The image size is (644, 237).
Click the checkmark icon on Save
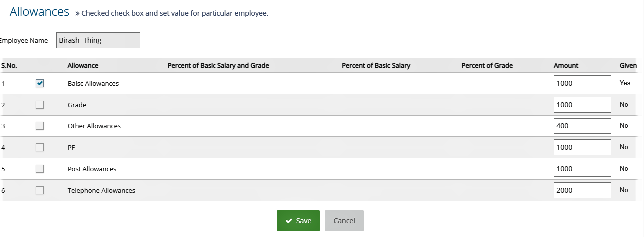(x=289, y=221)
